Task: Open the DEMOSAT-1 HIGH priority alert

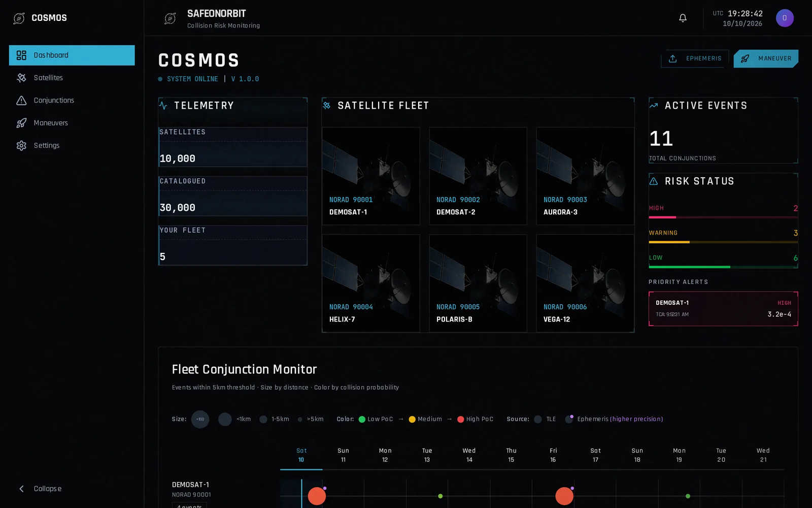Action: (x=723, y=309)
